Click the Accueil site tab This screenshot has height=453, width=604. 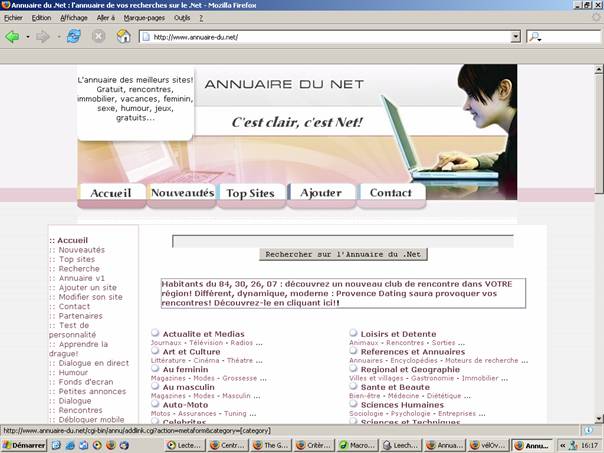(111, 195)
